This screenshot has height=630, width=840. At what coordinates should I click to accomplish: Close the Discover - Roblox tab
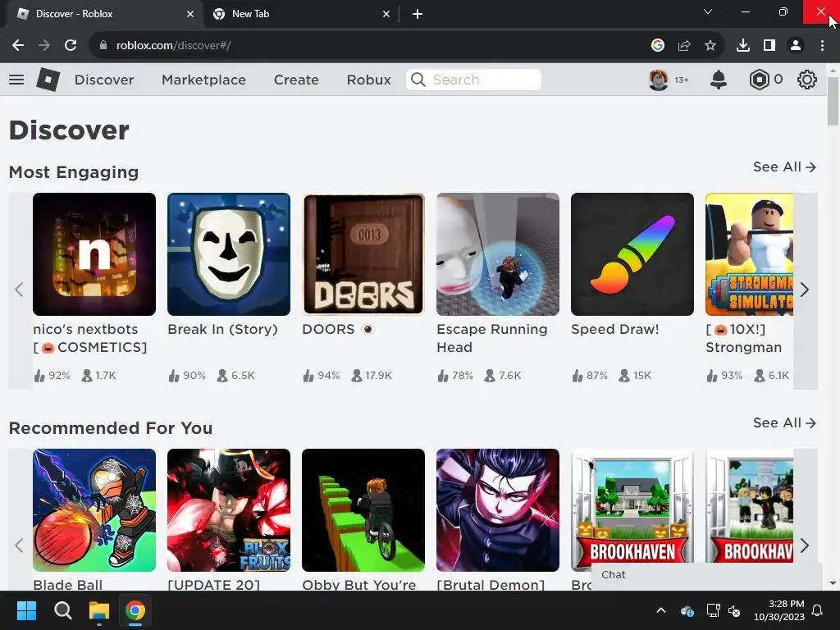point(190,14)
